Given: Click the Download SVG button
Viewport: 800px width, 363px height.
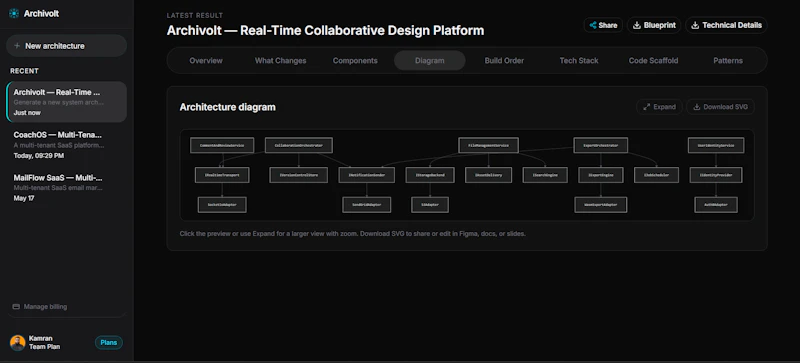Looking at the screenshot, I should 720,107.
